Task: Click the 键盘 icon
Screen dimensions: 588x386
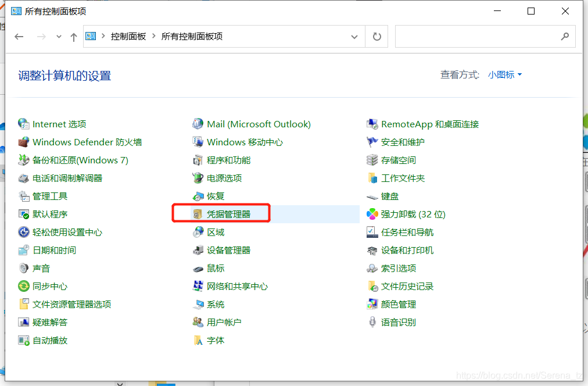Action: pos(372,196)
